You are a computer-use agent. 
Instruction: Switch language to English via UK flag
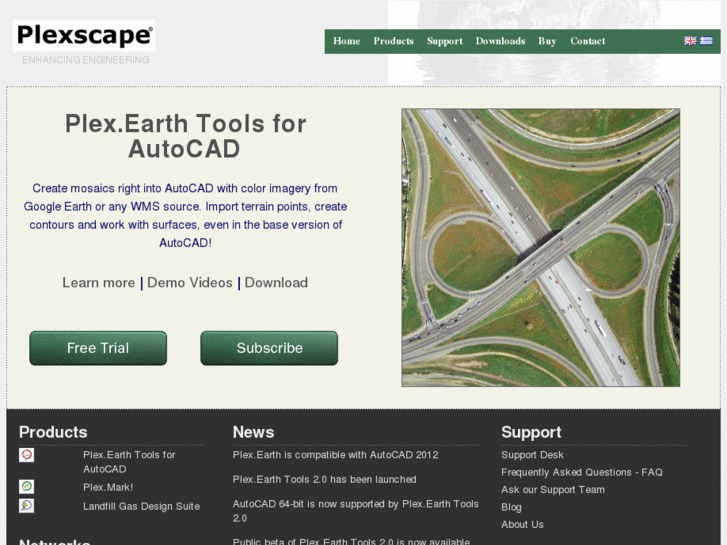(x=690, y=41)
